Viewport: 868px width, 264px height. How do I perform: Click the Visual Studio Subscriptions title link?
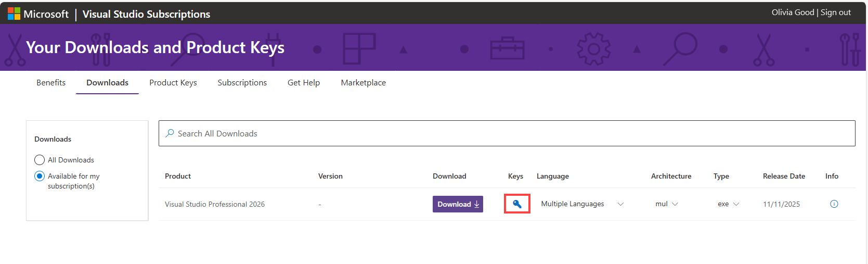pyautogui.click(x=146, y=14)
